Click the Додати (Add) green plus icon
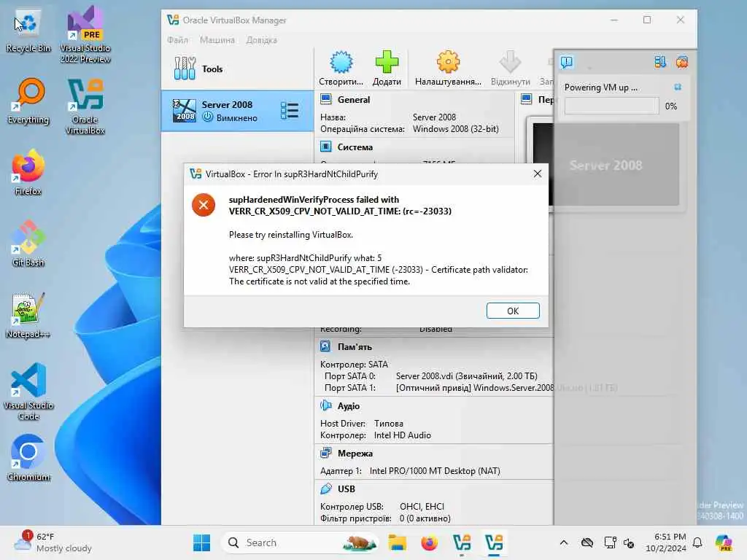Image resolution: width=747 pixels, height=560 pixels. [x=387, y=62]
